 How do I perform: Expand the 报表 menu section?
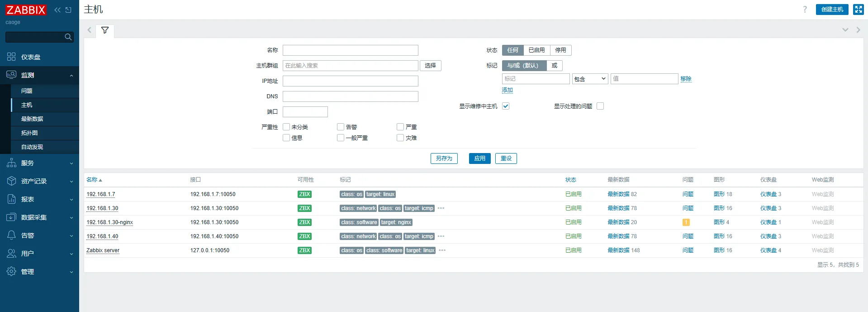(71, 200)
